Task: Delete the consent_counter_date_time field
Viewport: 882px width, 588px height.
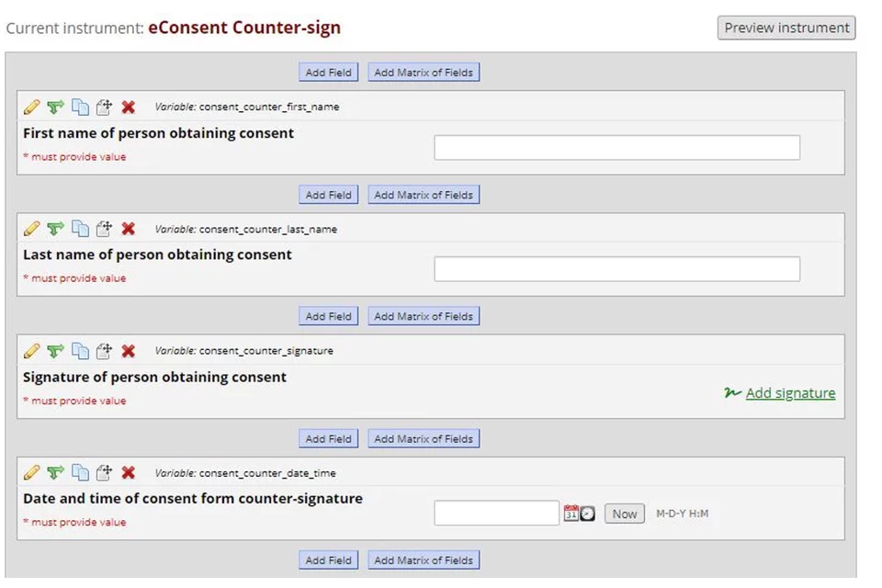Action: pyautogui.click(x=129, y=472)
